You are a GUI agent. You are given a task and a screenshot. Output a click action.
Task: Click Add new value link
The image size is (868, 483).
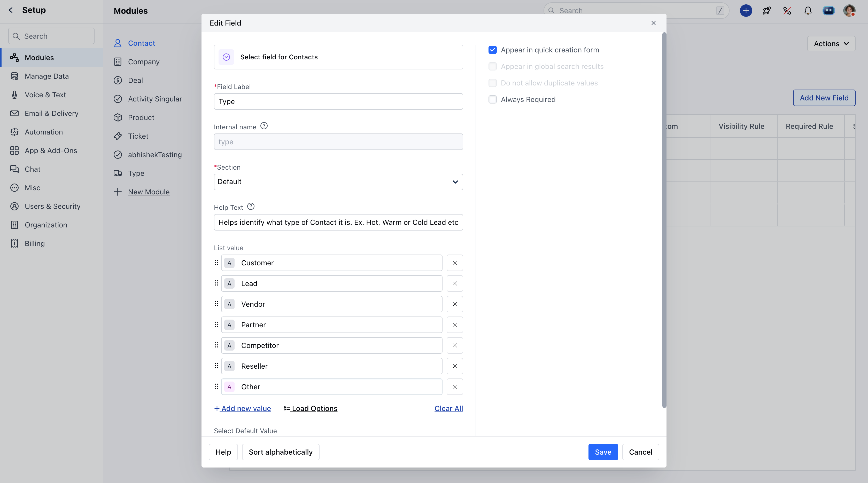tap(243, 408)
